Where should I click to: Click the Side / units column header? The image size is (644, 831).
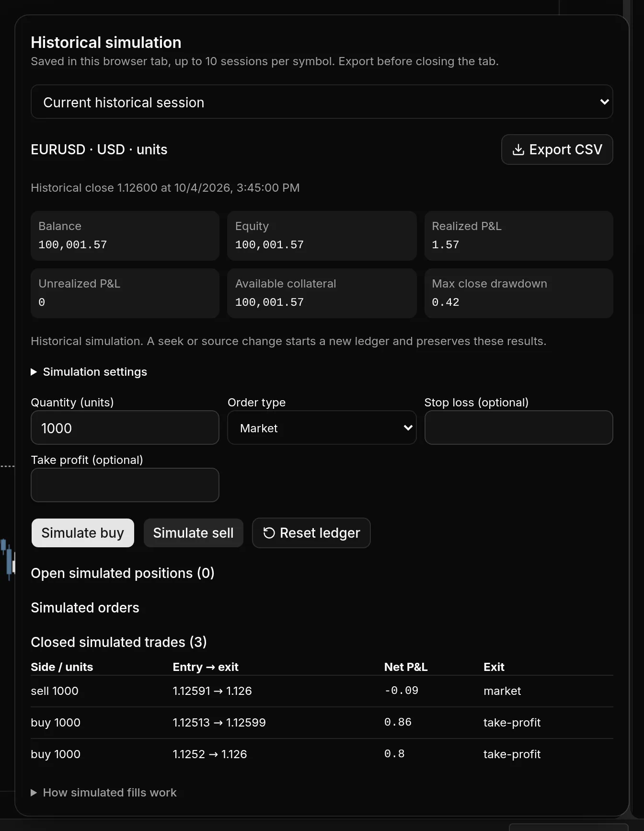coord(62,667)
